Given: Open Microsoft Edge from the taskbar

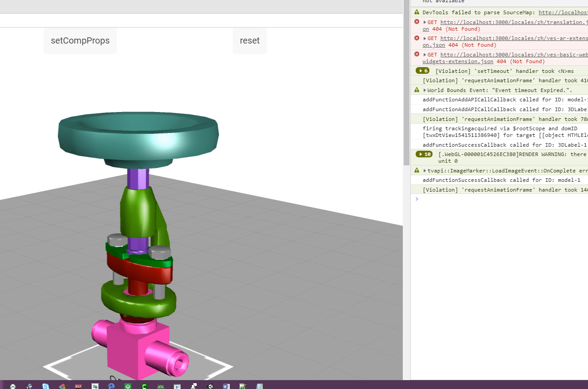Looking at the screenshot, I should point(111,386).
